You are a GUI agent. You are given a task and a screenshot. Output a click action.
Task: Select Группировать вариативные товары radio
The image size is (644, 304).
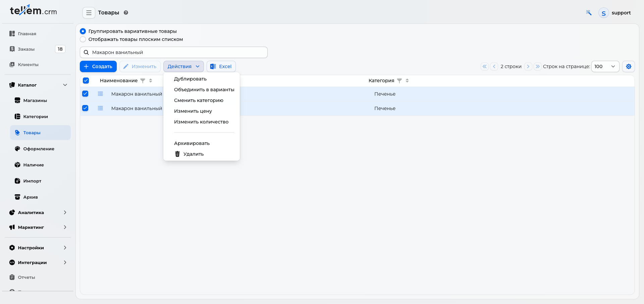83,31
